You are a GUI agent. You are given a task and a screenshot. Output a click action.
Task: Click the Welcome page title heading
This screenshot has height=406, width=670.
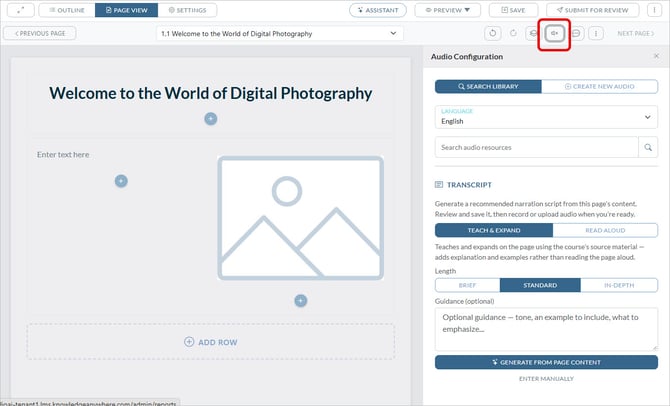(211, 93)
